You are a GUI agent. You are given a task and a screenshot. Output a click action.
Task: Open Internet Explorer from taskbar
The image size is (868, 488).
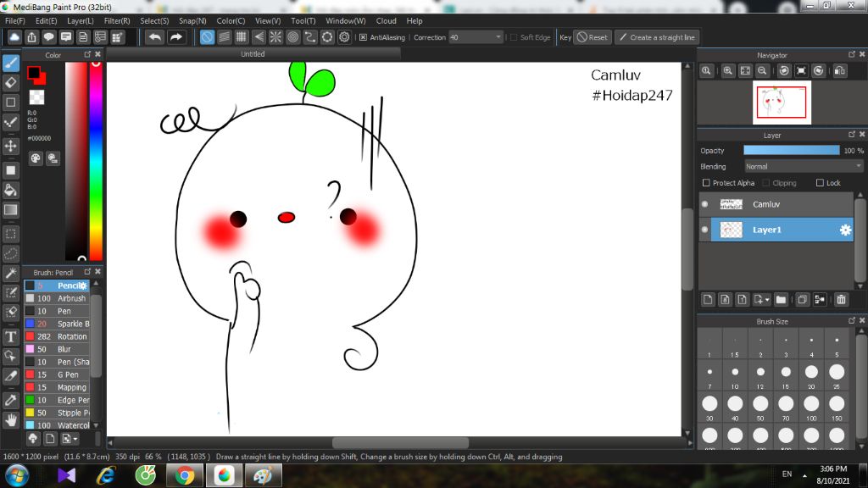[106, 476]
